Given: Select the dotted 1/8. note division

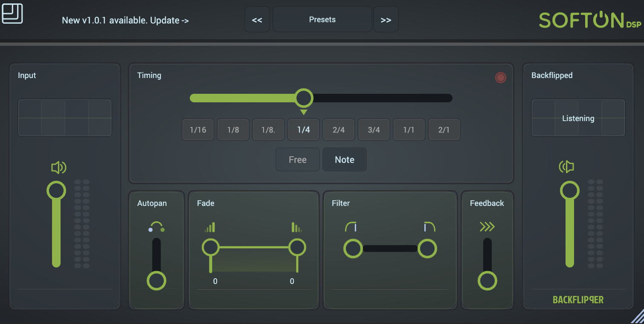Looking at the screenshot, I should pyautogui.click(x=268, y=130).
